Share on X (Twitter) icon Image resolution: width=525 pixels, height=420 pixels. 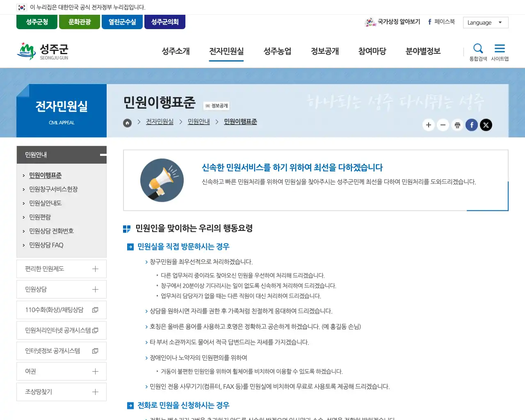[x=486, y=125]
